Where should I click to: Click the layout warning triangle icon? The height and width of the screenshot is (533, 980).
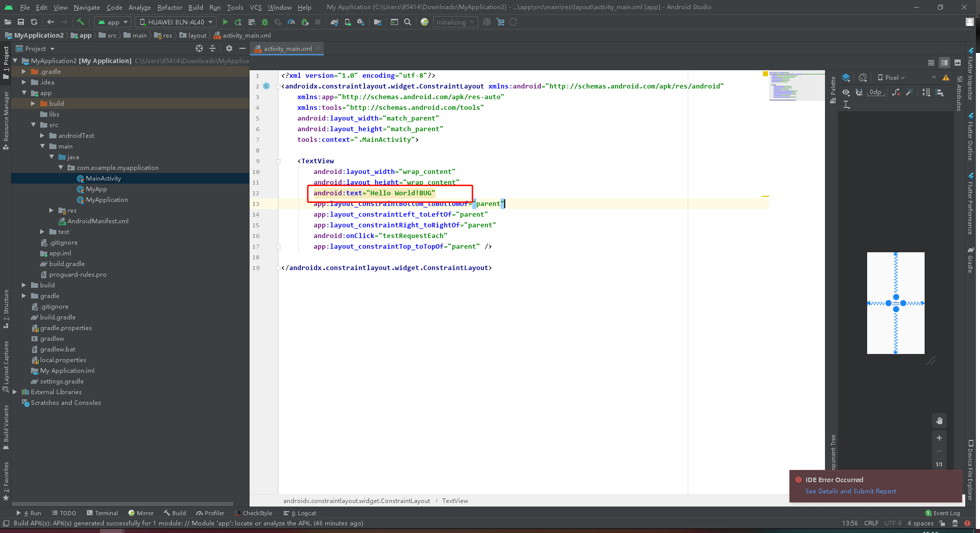coord(945,78)
